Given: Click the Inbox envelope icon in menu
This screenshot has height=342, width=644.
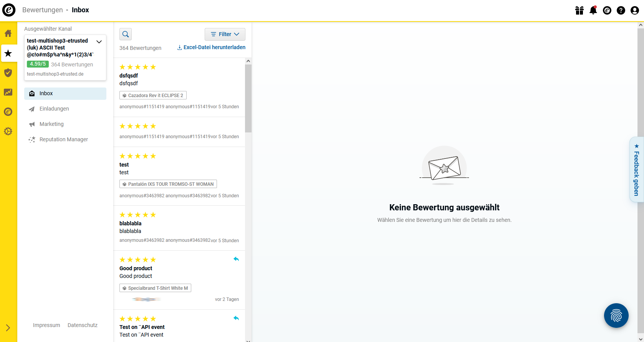Looking at the screenshot, I should click(x=32, y=94).
